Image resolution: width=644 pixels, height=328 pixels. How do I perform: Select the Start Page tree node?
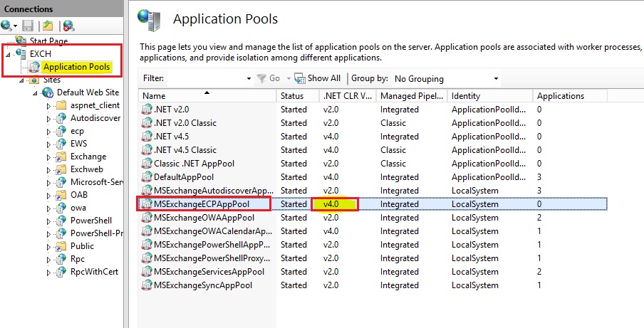tap(48, 41)
